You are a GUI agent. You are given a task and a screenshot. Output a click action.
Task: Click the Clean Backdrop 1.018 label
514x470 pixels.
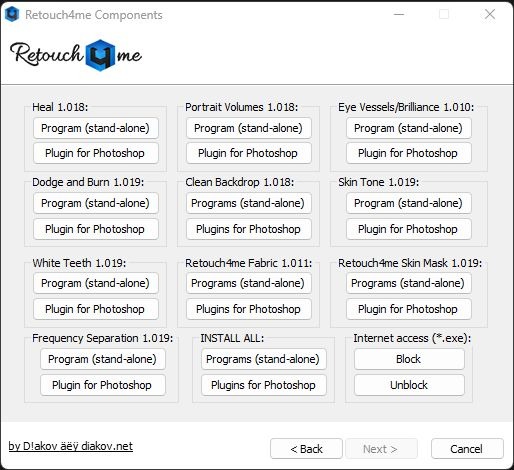click(240, 182)
